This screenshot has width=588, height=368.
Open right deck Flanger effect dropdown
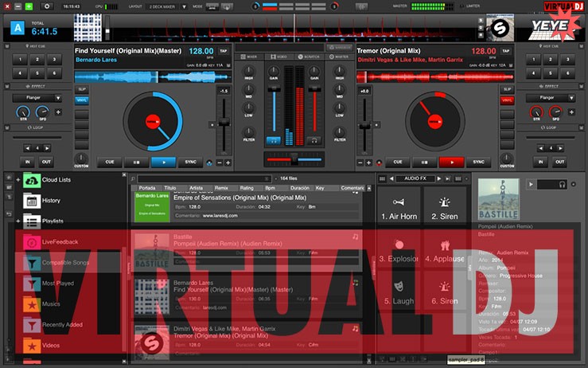point(571,98)
